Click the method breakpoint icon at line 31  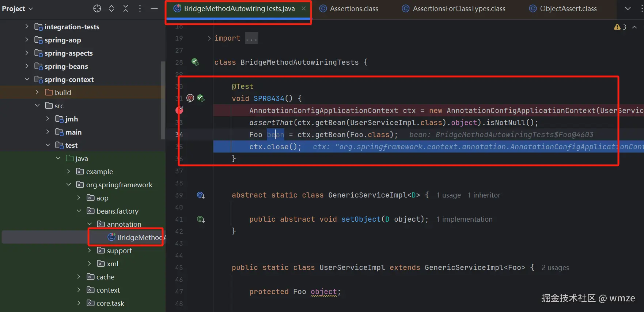(x=190, y=98)
